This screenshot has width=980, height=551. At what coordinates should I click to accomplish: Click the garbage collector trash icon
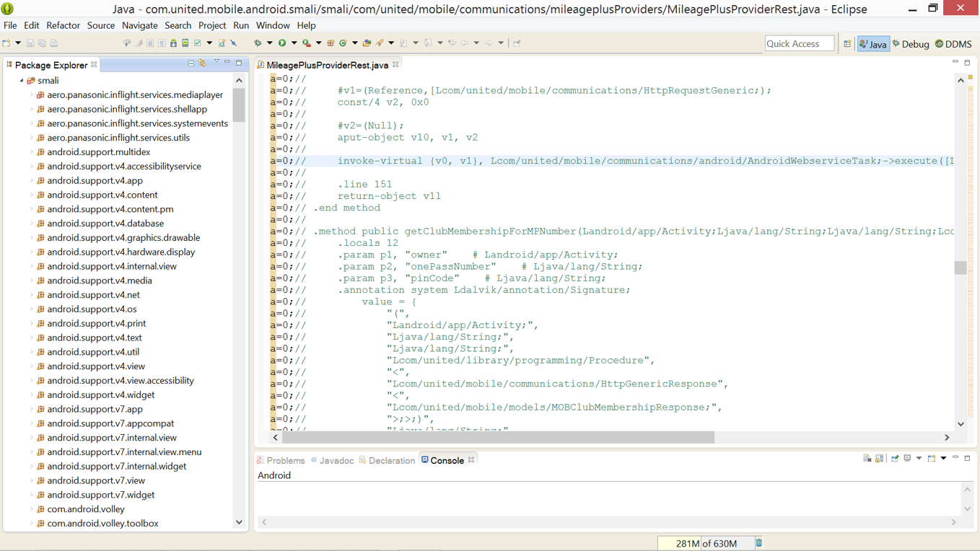(x=758, y=543)
